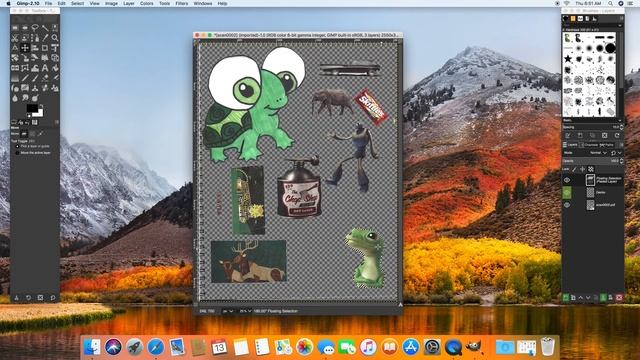Image resolution: width=640 pixels, height=360 pixels.
Task: Select the Free Select lasso tool
Action: (x=35, y=28)
